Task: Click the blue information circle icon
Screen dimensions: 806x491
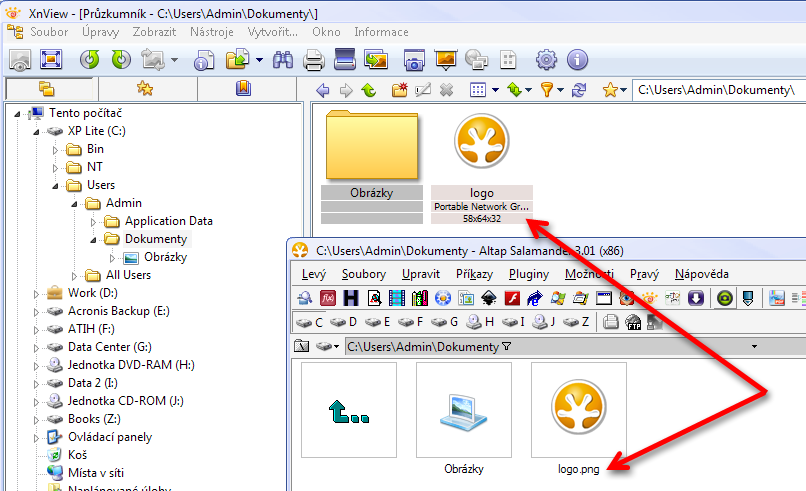Action: tap(577, 60)
